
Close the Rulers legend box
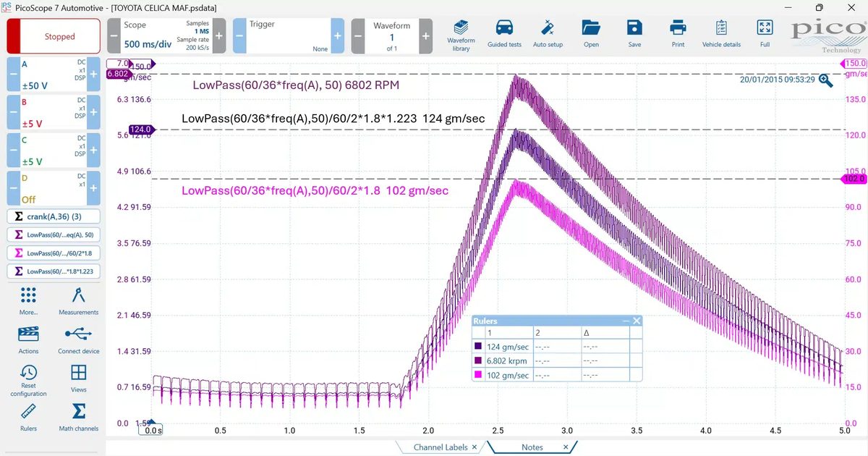637,321
